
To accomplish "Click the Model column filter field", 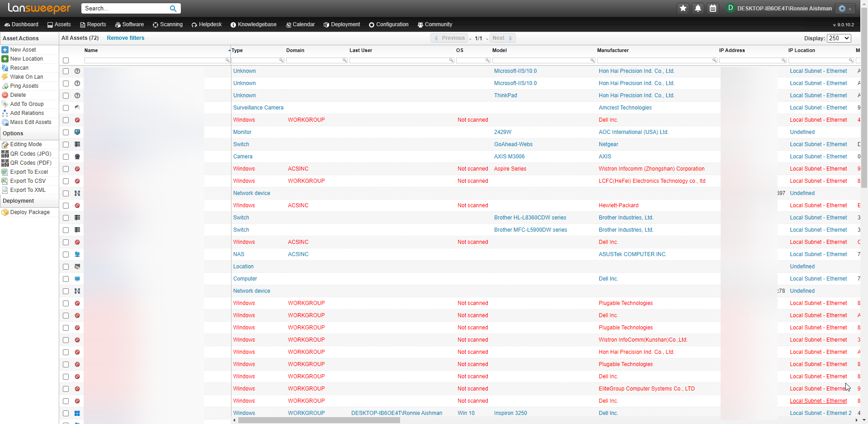I will click(x=544, y=60).
